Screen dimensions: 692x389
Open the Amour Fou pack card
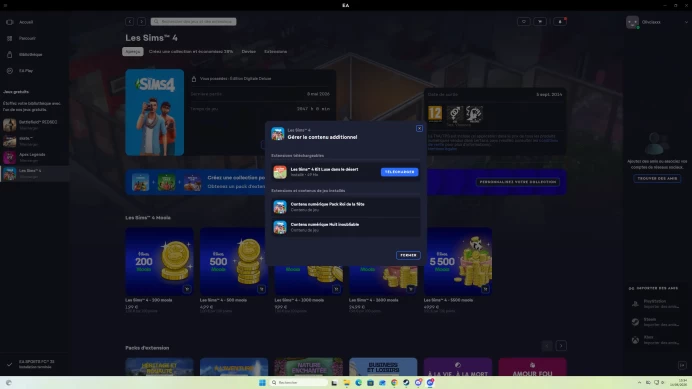tap(532, 367)
